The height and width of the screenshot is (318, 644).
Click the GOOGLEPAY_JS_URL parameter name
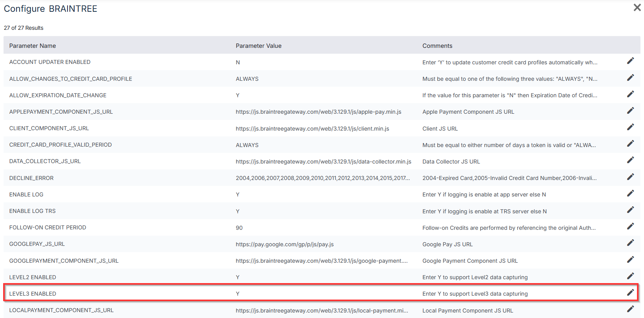click(x=37, y=244)
